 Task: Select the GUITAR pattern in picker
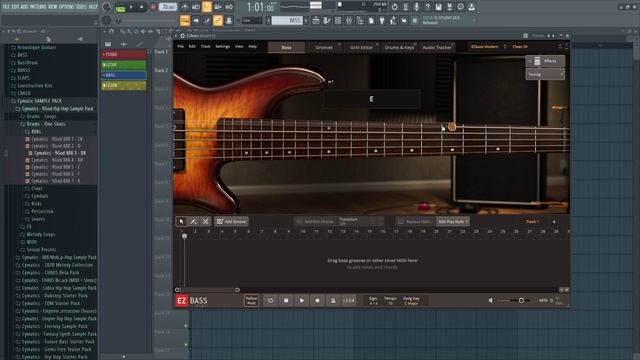click(124, 64)
